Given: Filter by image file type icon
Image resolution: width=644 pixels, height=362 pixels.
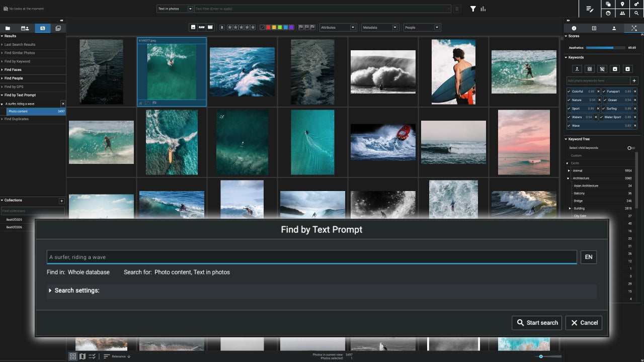Looking at the screenshot, I should (193, 27).
